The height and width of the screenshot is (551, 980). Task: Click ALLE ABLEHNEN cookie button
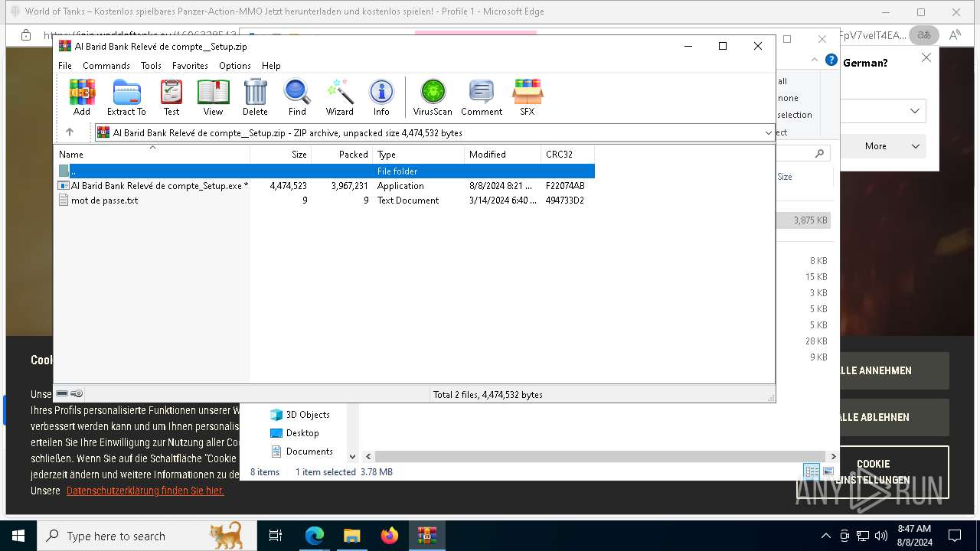[x=893, y=417]
